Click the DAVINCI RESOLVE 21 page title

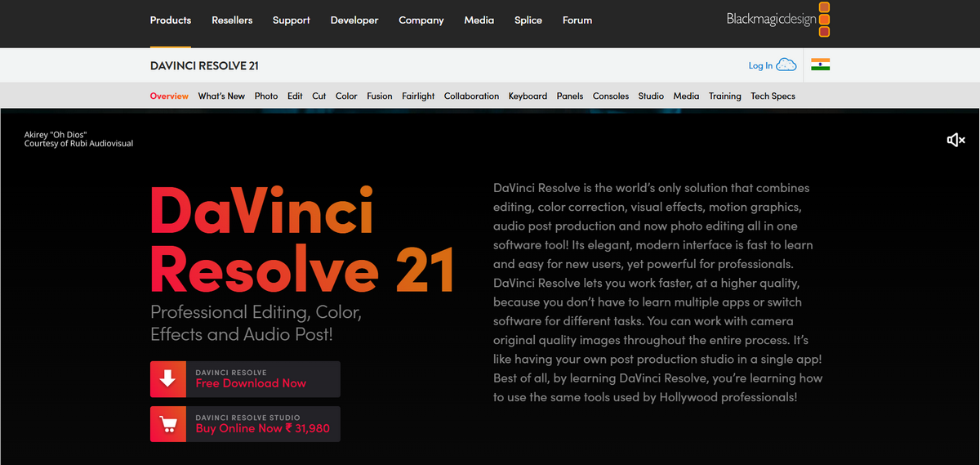click(x=204, y=65)
